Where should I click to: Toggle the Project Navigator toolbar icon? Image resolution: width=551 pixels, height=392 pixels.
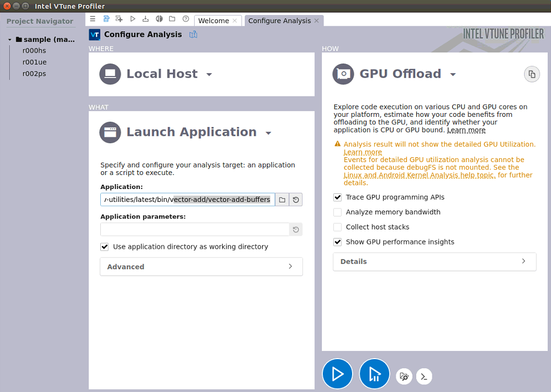pos(106,19)
